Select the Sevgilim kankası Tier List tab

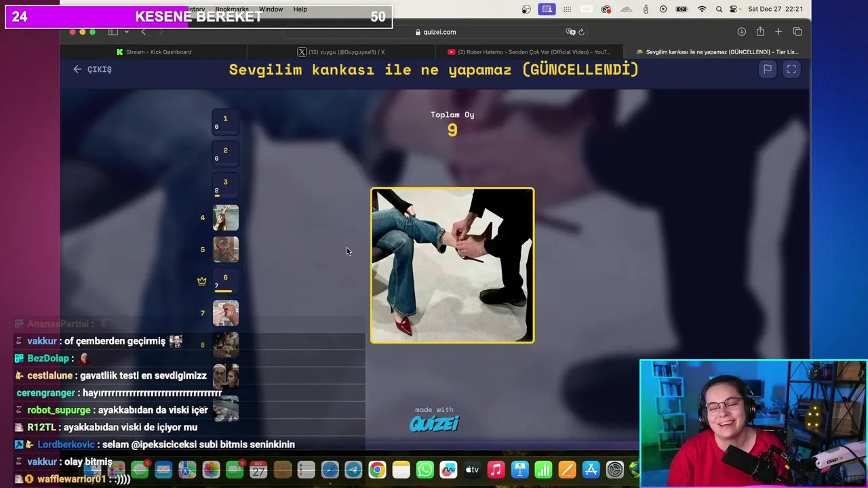pyautogui.click(x=717, y=52)
